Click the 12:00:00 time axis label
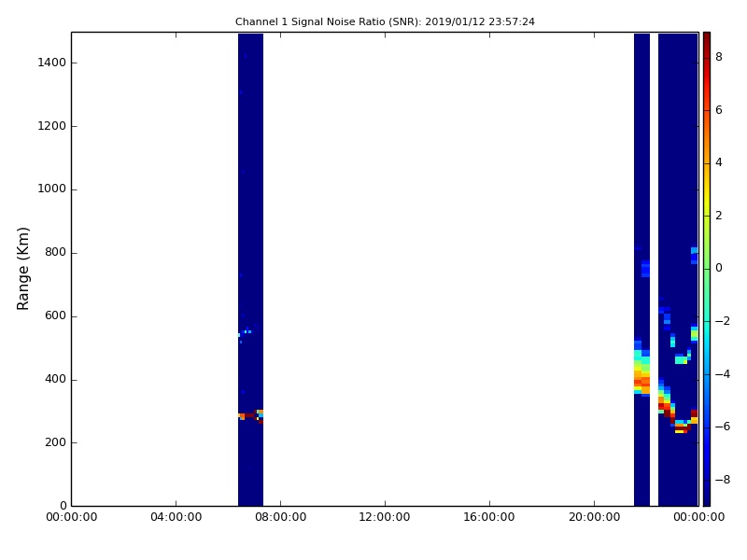 click(x=385, y=517)
